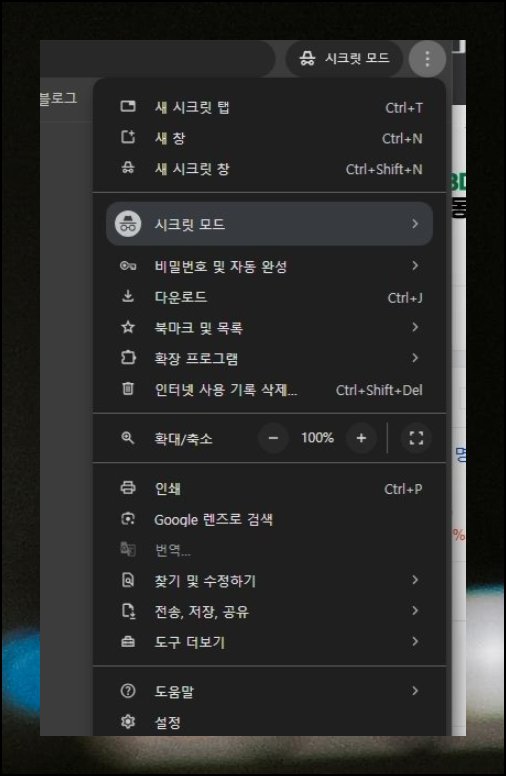This screenshot has width=506, height=776.
Task: Open 확장 프로그램 submenu
Action: (269, 358)
